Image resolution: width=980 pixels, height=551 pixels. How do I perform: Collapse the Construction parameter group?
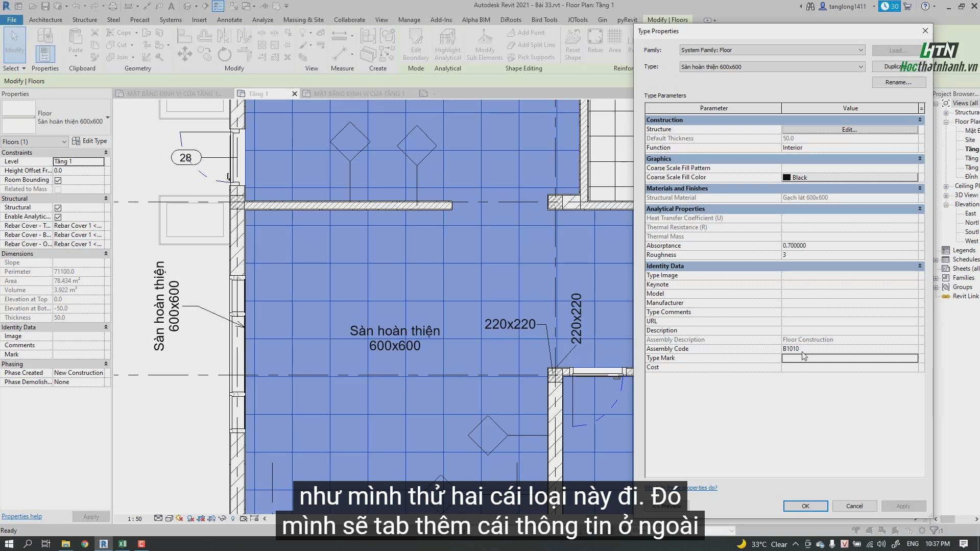pyautogui.click(x=920, y=120)
